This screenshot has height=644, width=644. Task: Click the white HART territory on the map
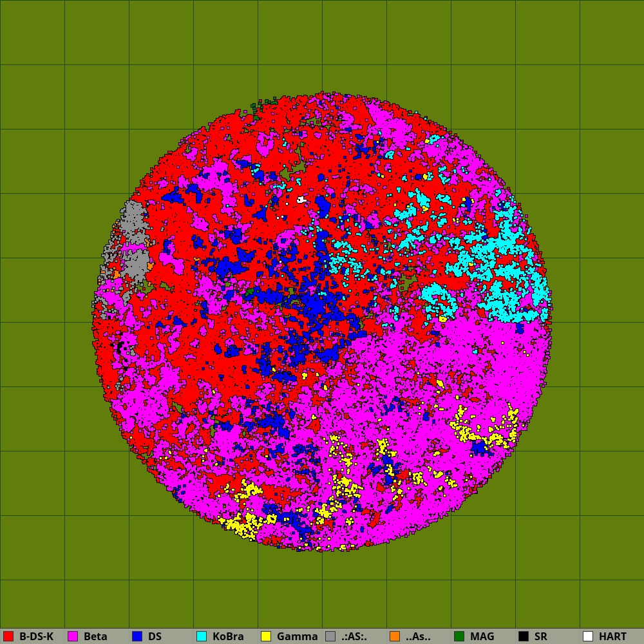coord(301,200)
